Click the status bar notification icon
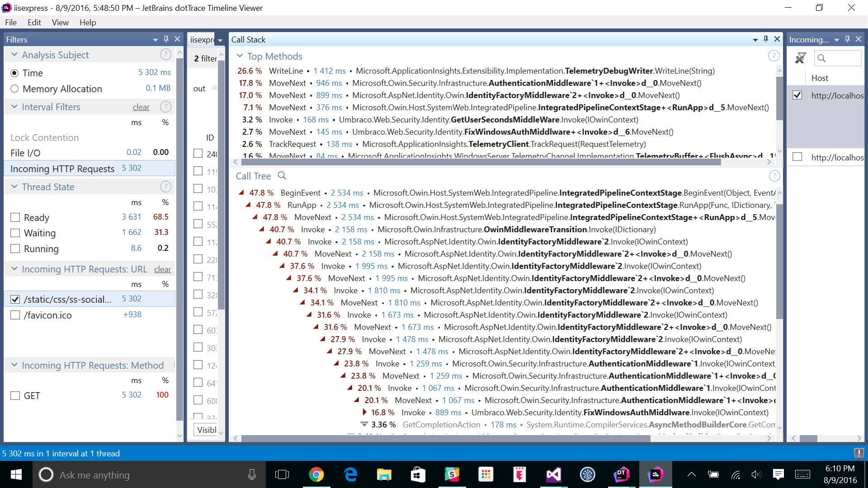The height and width of the screenshot is (488, 868). tap(859, 453)
